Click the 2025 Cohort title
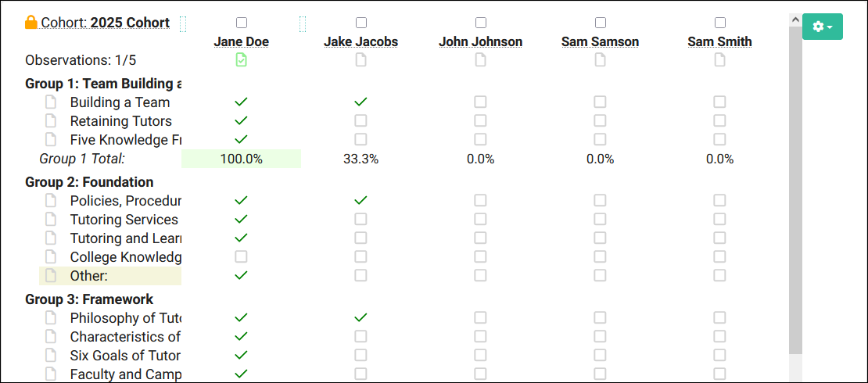The height and width of the screenshot is (383, 868). click(x=130, y=23)
